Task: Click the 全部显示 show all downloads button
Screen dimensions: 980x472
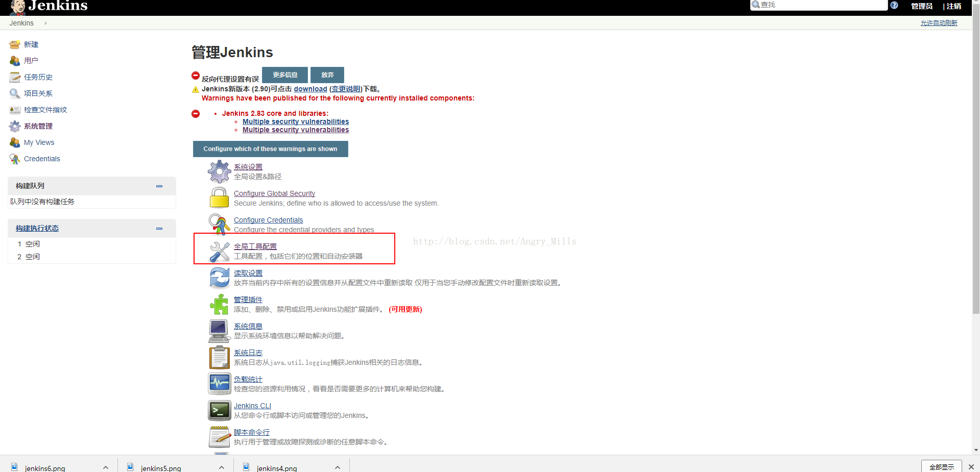Action: pyautogui.click(x=942, y=466)
